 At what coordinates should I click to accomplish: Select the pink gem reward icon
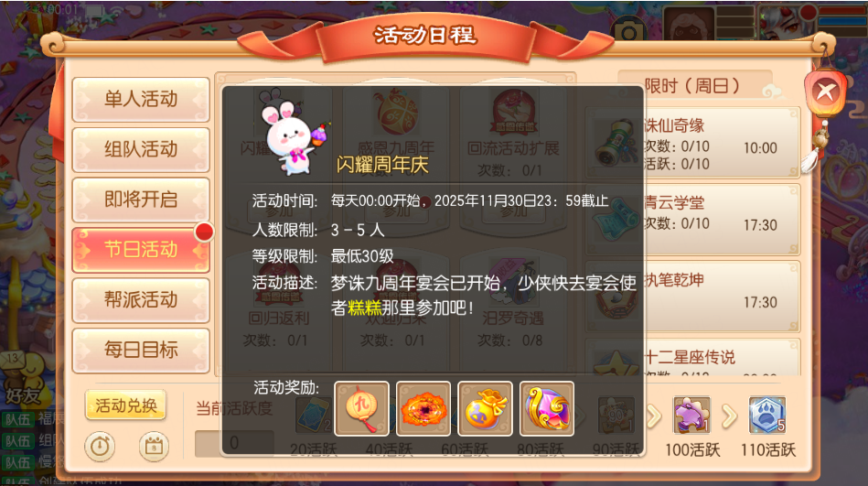click(547, 409)
